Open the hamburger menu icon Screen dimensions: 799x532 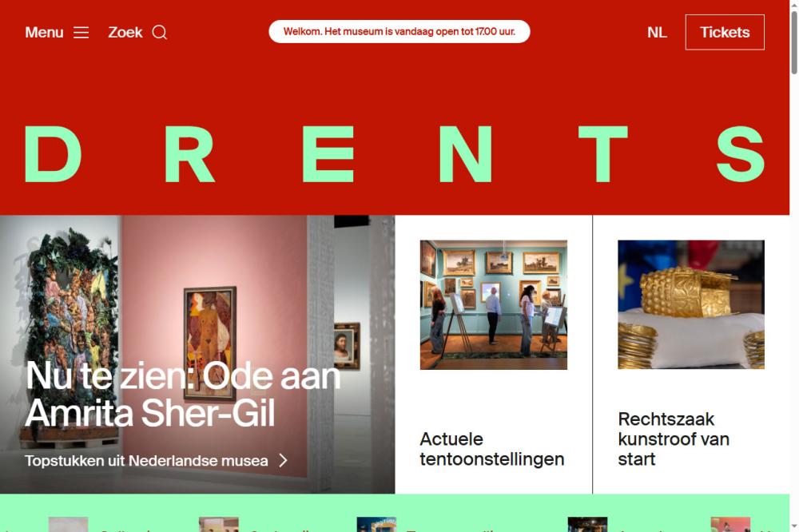coord(81,33)
